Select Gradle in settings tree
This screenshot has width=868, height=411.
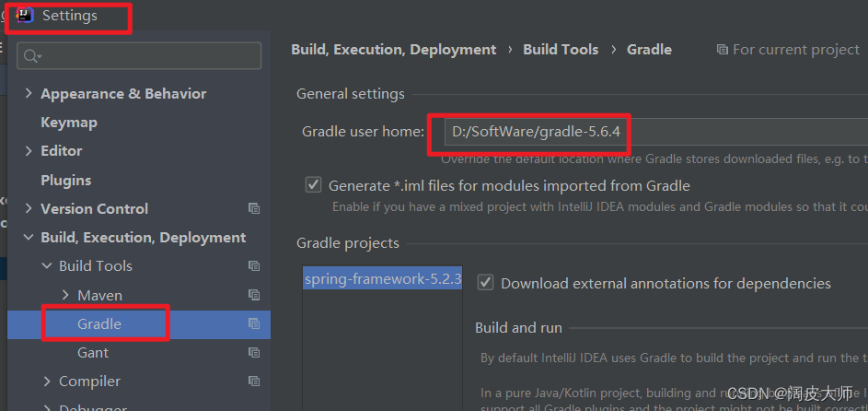[x=139, y=324]
